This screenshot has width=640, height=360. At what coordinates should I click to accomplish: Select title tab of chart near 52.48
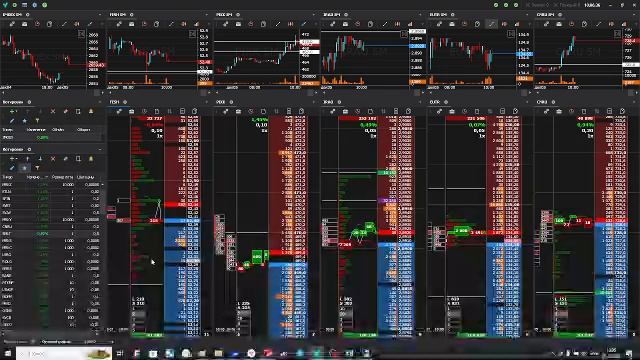coord(118,15)
